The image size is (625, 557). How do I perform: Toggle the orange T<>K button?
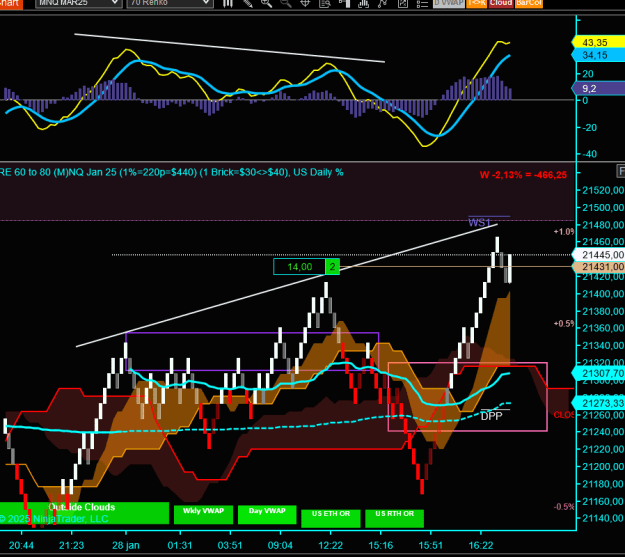[477, 3]
